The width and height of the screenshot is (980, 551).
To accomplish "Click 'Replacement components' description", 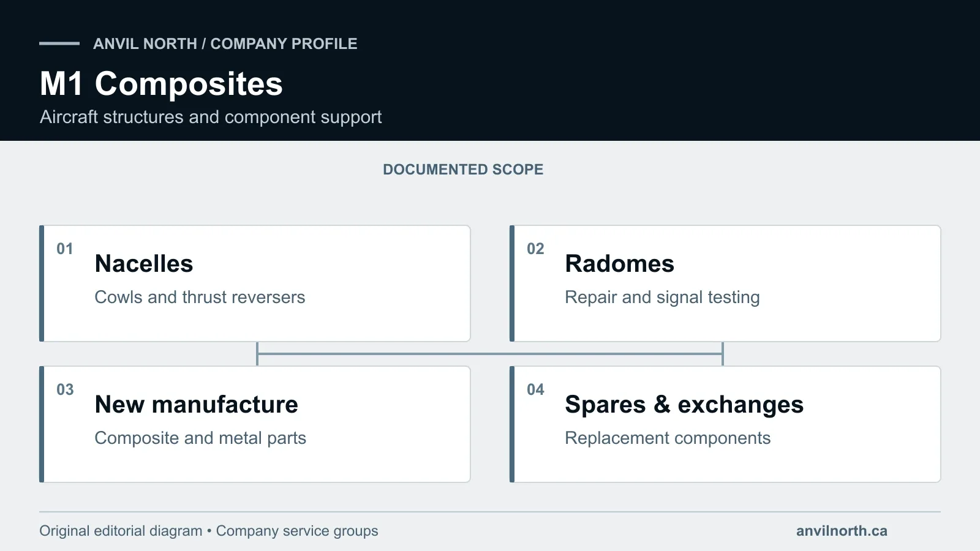I will (x=668, y=438).
